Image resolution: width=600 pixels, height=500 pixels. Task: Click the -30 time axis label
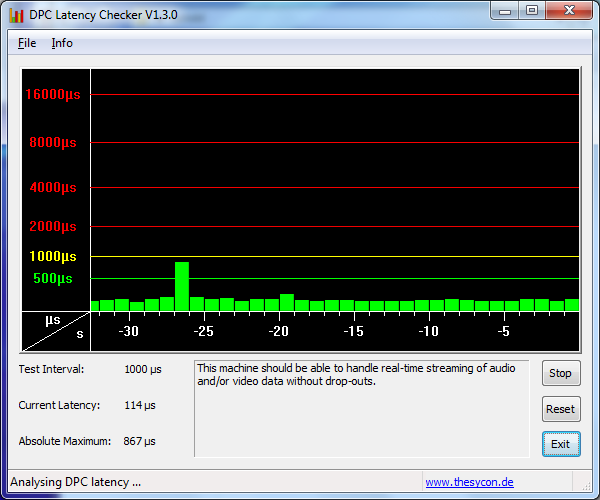(x=129, y=331)
